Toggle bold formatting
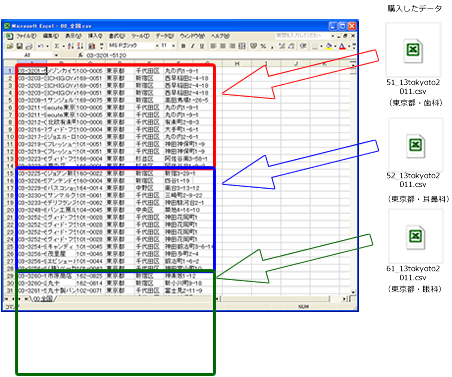The width and height of the screenshot is (452, 377). point(183,46)
